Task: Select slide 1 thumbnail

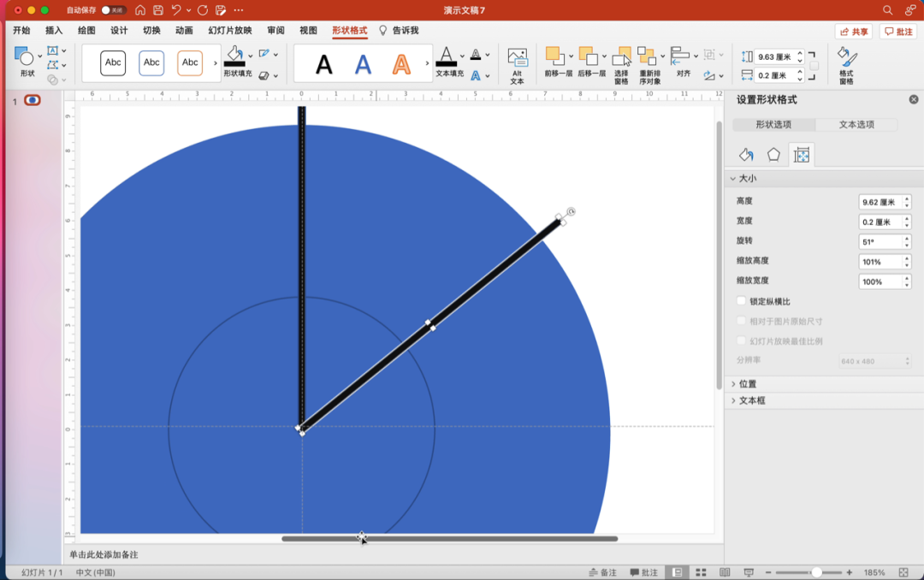Action: pyautogui.click(x=33, y=100)
